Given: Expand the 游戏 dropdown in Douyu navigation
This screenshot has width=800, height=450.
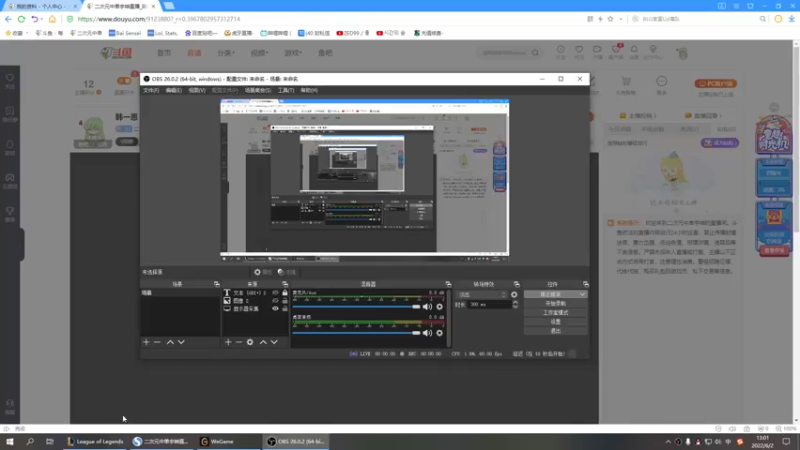Looking at the screenshot, I should click(x=293, y=53).
